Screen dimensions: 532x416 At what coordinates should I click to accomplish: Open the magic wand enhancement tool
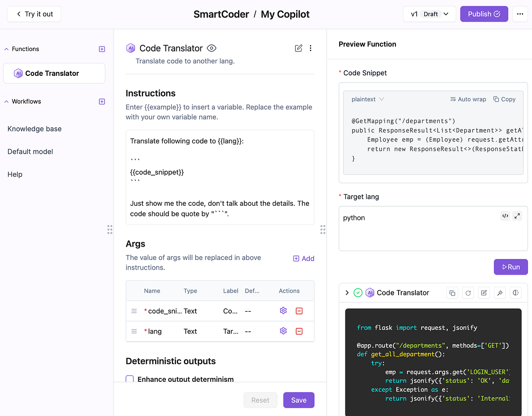pos(500,293)
